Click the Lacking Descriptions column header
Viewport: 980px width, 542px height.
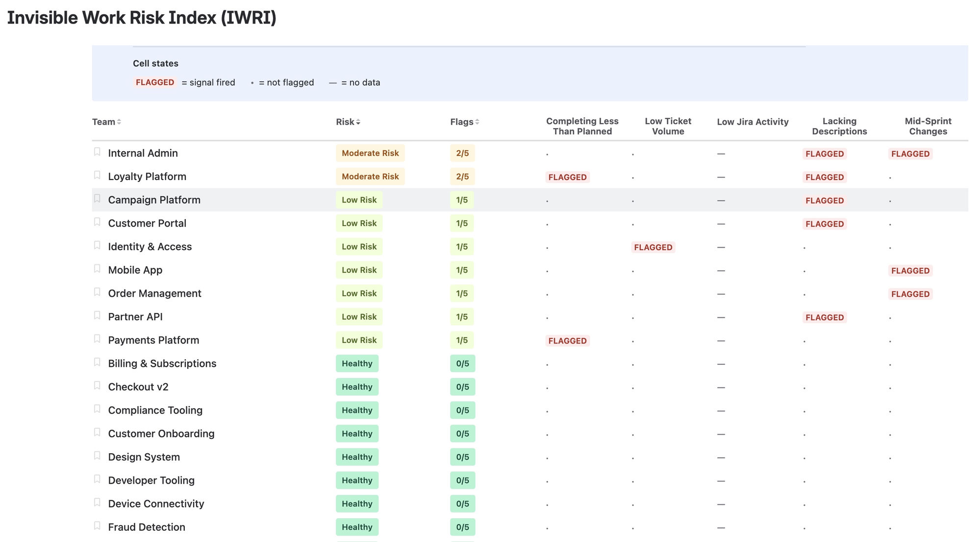click(x=839, y=126)
